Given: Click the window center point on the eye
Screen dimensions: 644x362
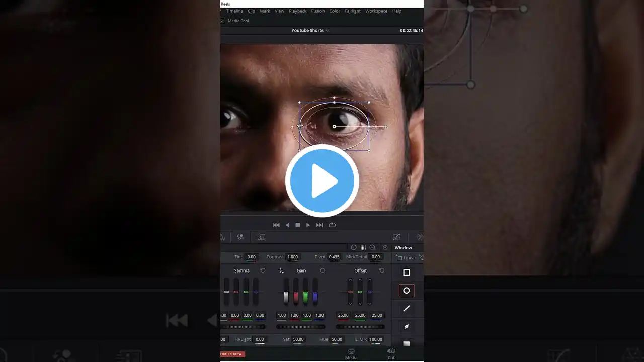Looking at the screenshot, I should pyautogui.click(x=334, y=127).
